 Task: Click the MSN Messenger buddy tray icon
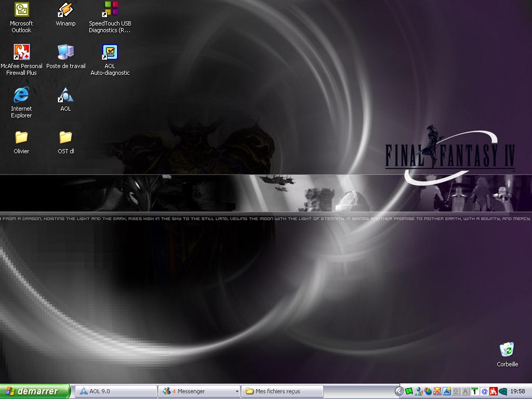tap(419, 391)
